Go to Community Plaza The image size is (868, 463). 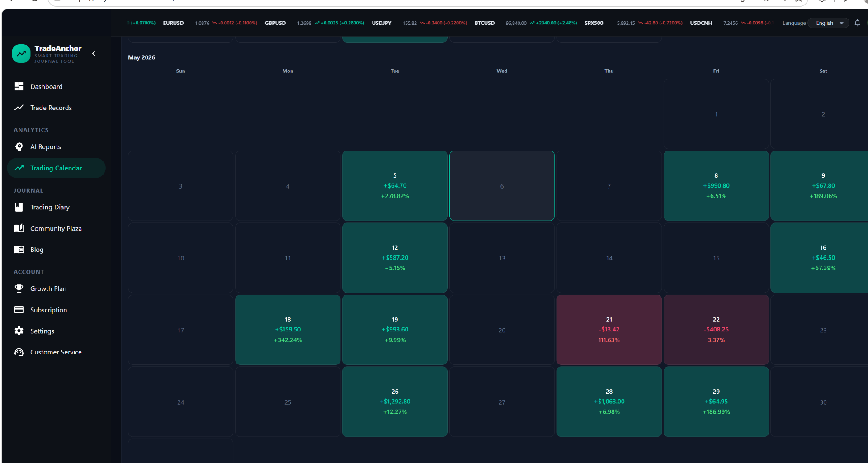coord(57,228)
